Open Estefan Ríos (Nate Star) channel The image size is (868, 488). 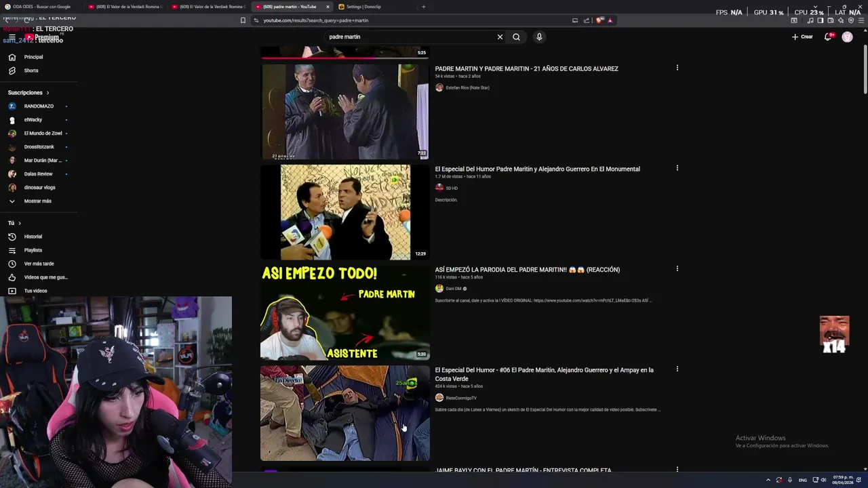coord(467,87)
